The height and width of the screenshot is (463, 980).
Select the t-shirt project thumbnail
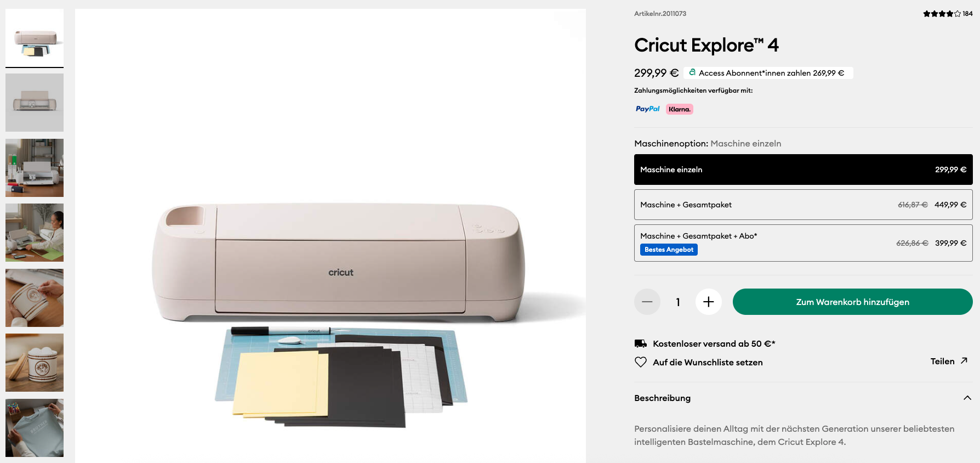34,427
